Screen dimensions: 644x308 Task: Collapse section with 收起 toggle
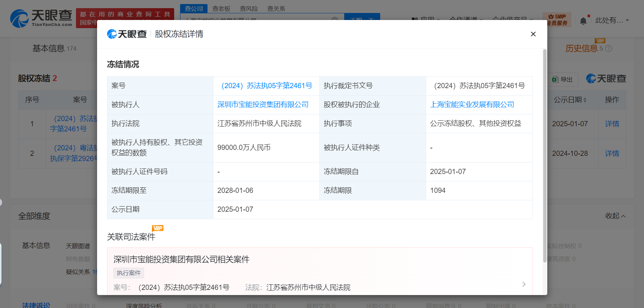click(x=615, y=216)
